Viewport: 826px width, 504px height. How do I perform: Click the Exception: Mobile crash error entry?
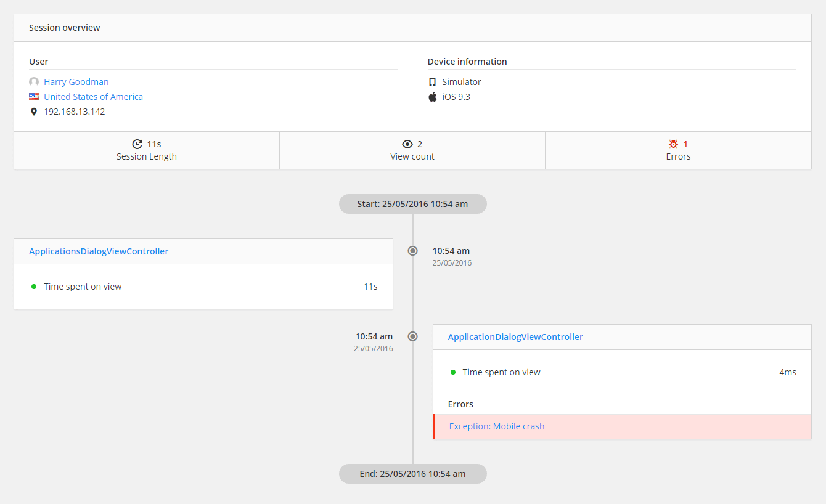click(x=496, y=426)
